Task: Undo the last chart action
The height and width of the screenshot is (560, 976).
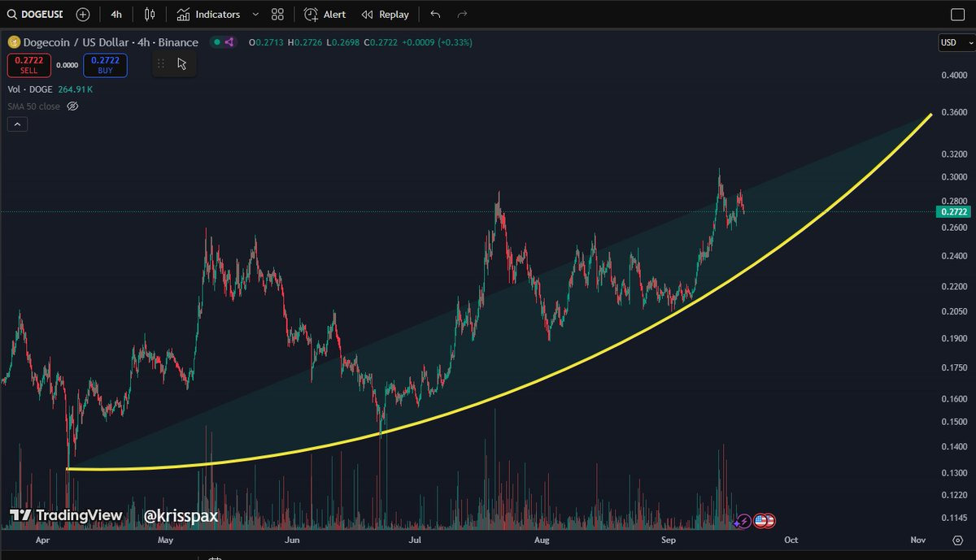Action: [435, 15]
